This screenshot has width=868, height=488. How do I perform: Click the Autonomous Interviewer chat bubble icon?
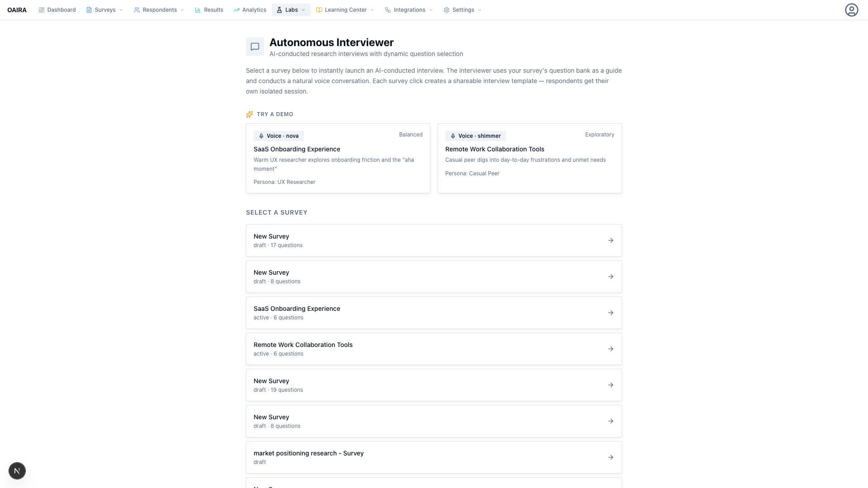coord(255,47)
